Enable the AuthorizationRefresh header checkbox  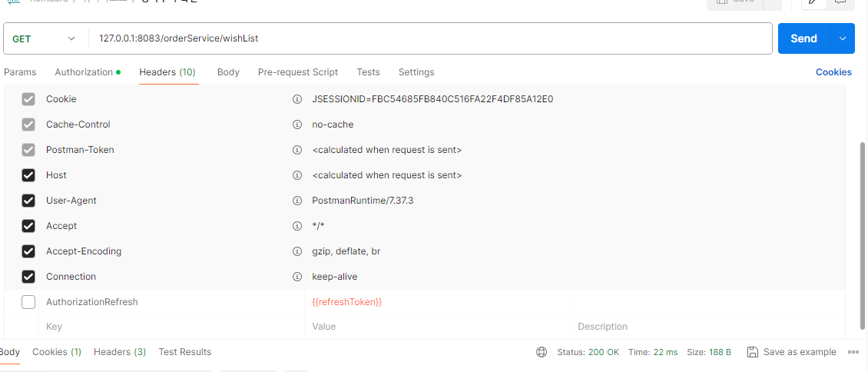coord(28,302)
